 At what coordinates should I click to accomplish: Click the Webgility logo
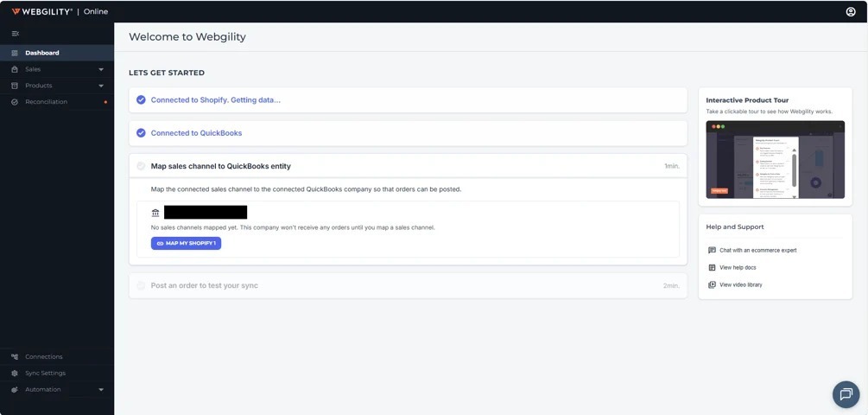[x=42, y=11]
